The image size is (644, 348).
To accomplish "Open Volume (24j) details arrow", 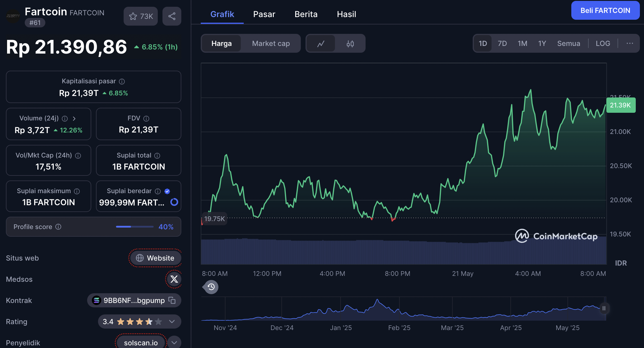I will pos(74,118).
